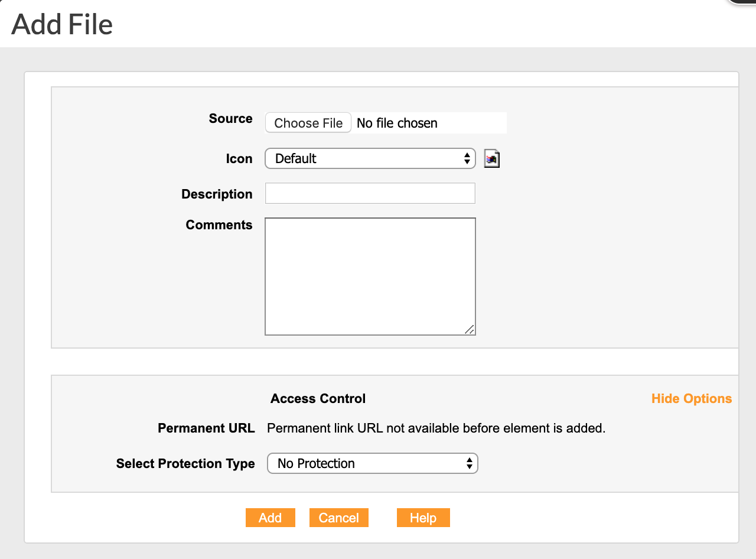Open the Select Protection Type dropdown

click(x=373, y=463)
